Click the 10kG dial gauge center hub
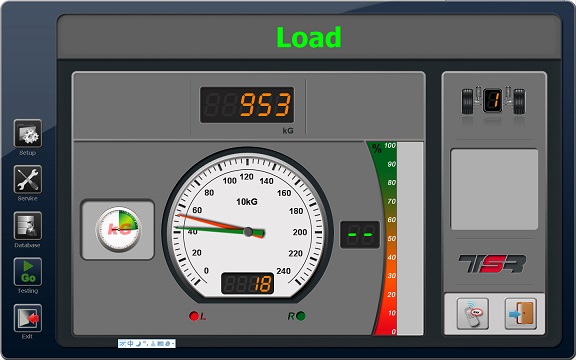576x360 pixels. 248,232
